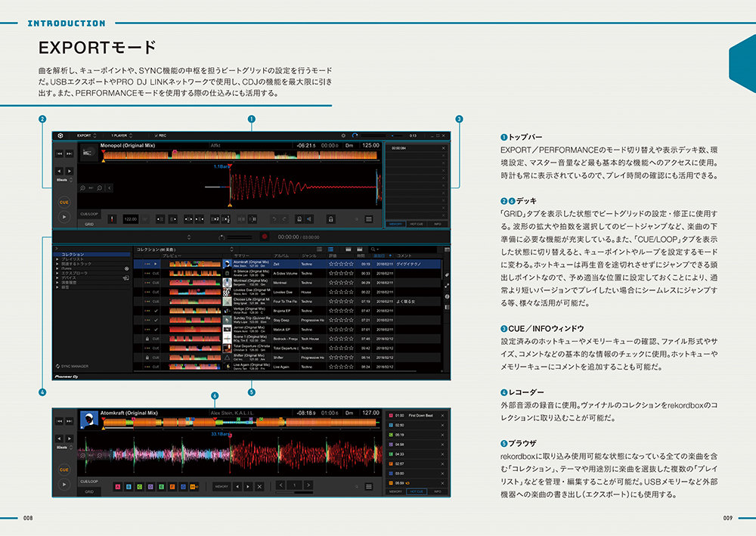This screenshot has width=756, height=536.
Task: Expand プレイリスト tree node
Action: click(57, 259)
